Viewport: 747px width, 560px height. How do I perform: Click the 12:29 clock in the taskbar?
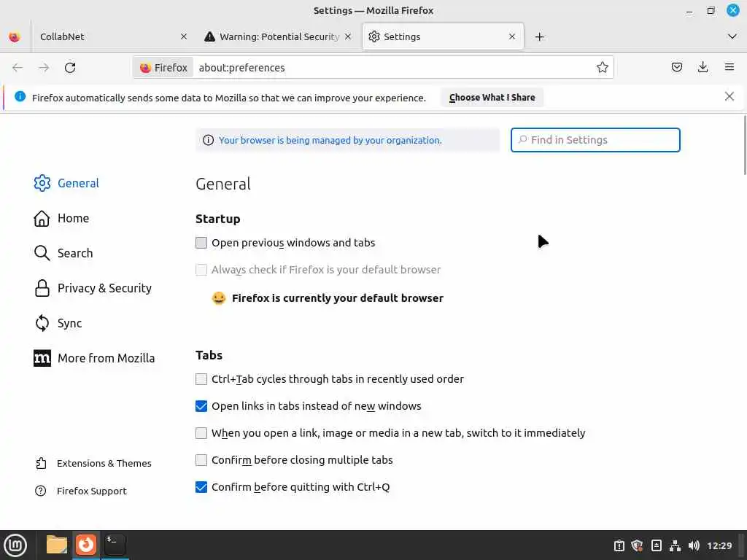click(719, 545)
